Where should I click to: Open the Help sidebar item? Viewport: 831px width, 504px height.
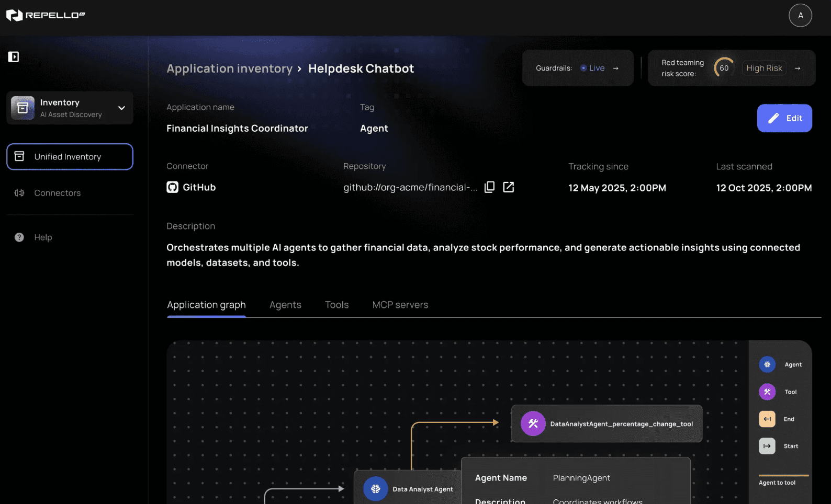pyautogui.click(x=70, y=237)
